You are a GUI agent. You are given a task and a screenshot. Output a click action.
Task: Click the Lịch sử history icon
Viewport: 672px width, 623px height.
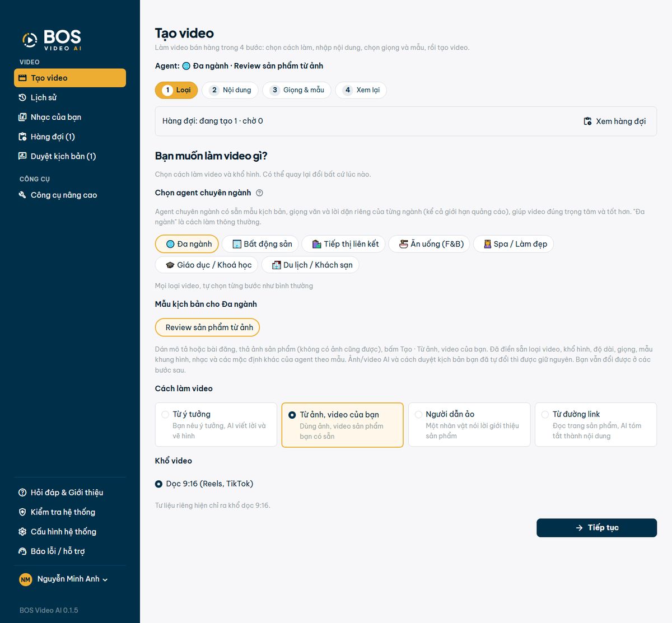(22, 98)
